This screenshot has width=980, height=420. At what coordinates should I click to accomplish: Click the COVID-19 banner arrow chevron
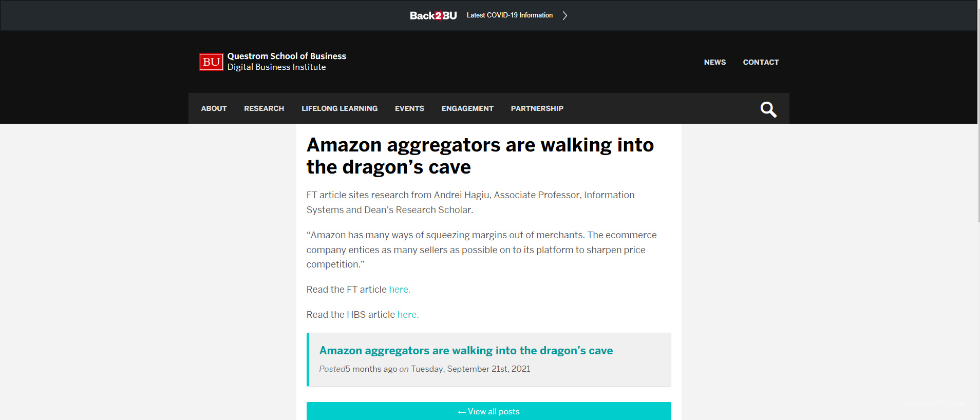pos(564,15)
